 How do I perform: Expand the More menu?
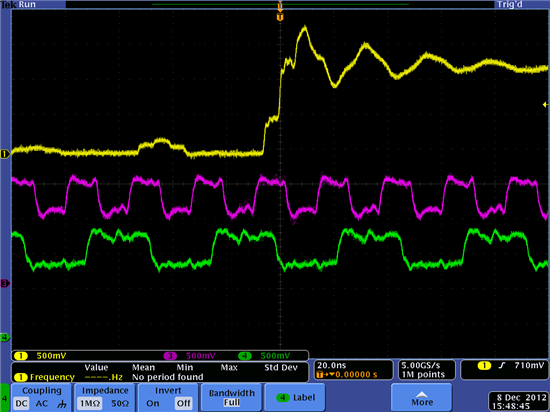(x=422, y=397)
